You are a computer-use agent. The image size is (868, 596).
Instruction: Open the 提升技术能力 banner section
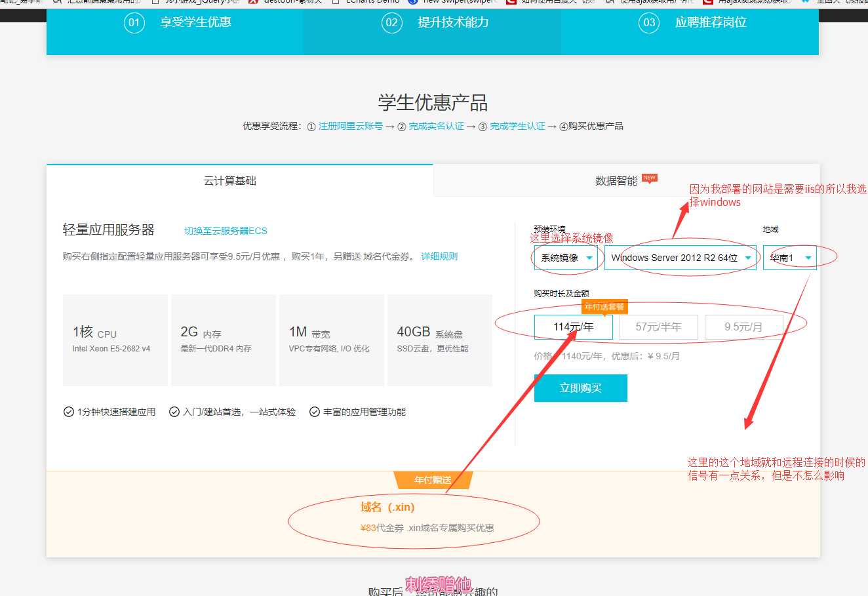[x=432, y=31]
